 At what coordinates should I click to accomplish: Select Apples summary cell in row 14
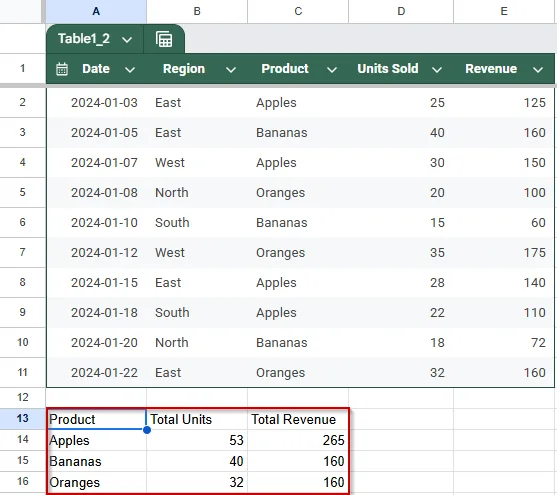point(96,440)
